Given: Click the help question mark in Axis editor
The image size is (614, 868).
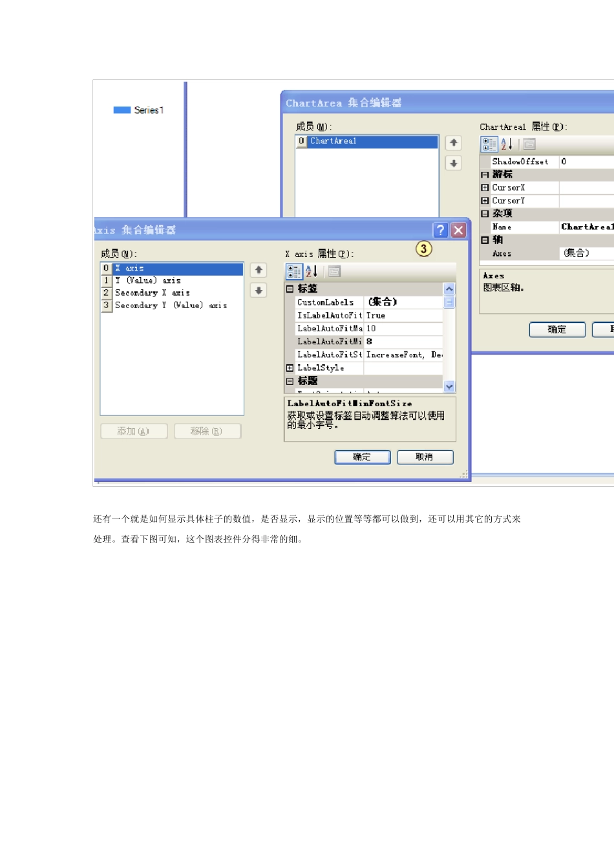Looking at the screenshot, I should (x=441, y=230).
